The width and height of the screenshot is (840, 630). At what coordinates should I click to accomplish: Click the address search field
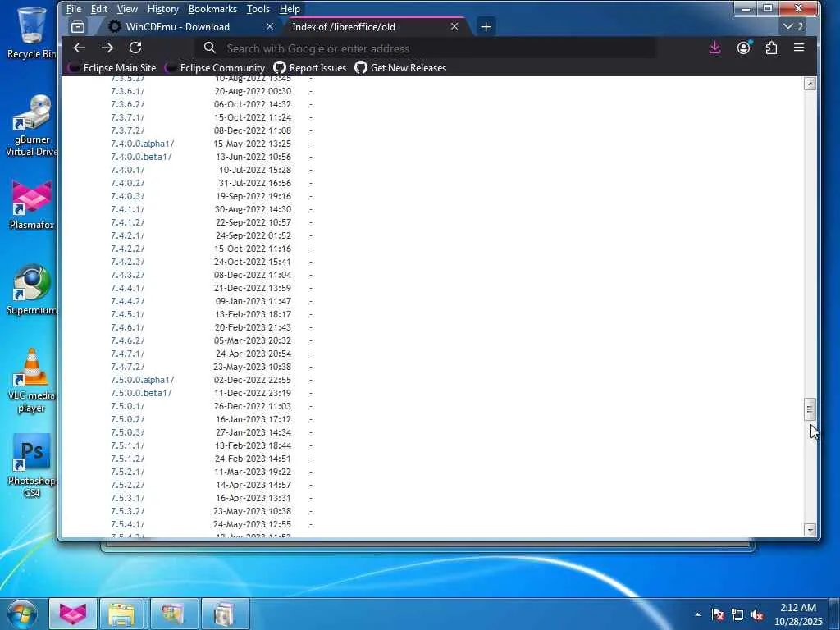tap(426, 48)
